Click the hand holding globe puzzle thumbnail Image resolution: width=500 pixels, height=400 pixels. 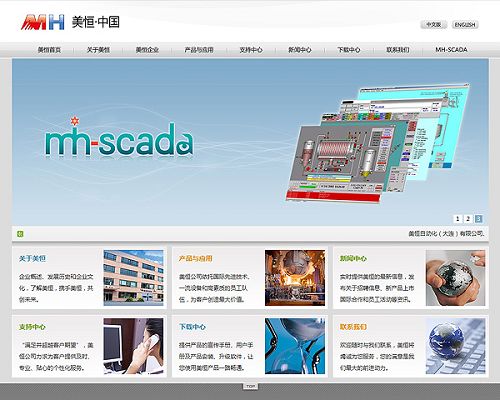[455, 278]
